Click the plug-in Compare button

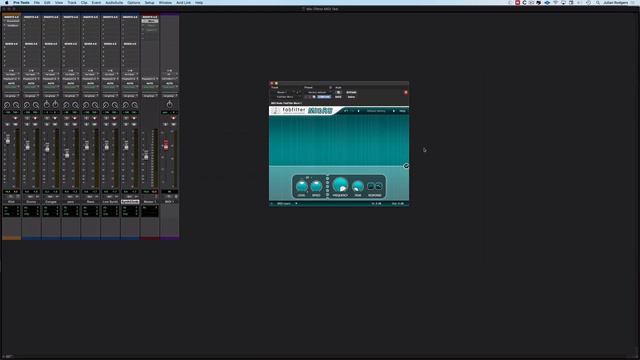[x=324, y=97]
